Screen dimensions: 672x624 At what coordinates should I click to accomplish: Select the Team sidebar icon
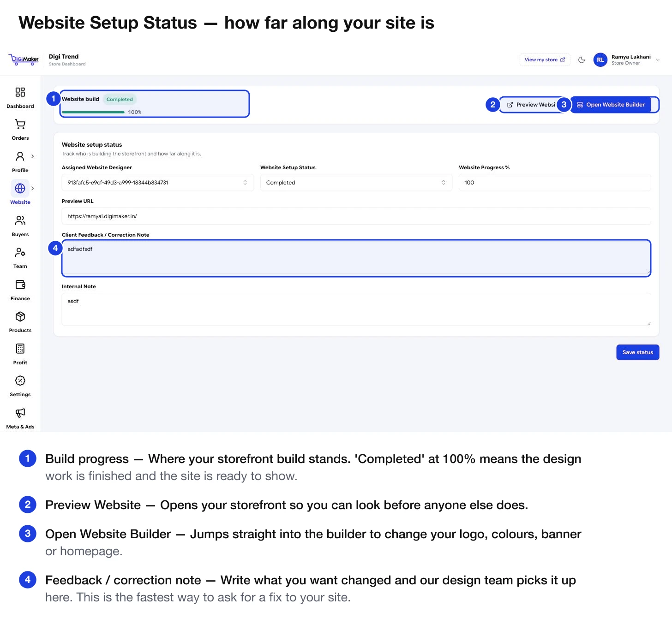[x=20, y=252]
